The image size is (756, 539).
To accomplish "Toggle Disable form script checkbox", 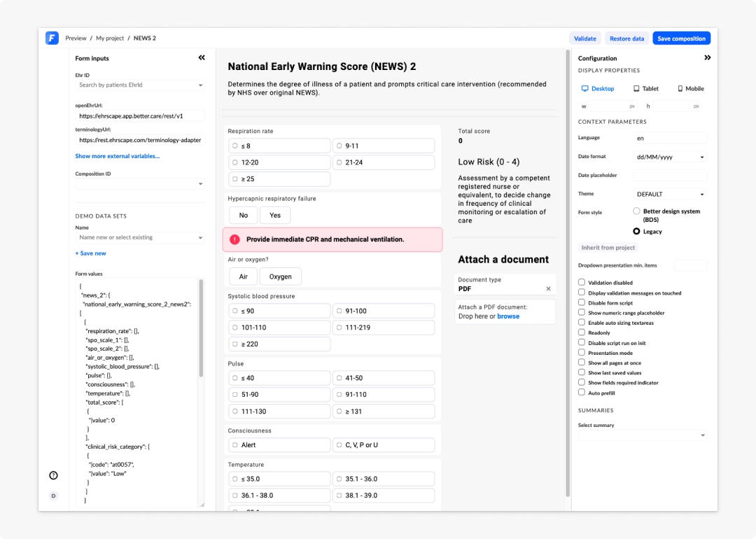I will (582, 303).
